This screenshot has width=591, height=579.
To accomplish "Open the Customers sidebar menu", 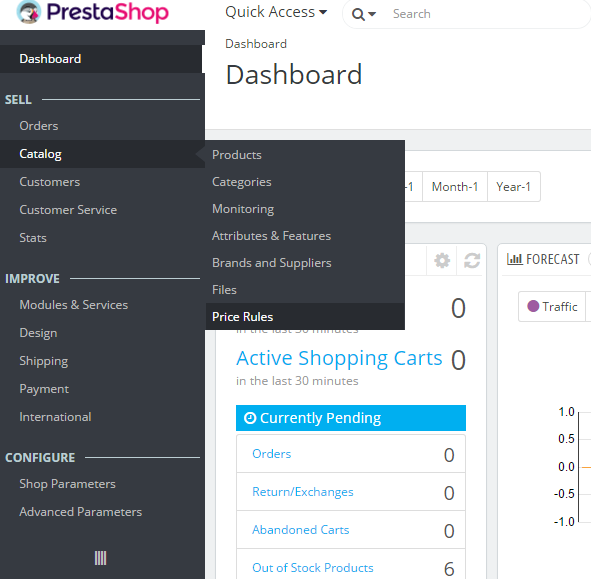I will coord(50,182).
